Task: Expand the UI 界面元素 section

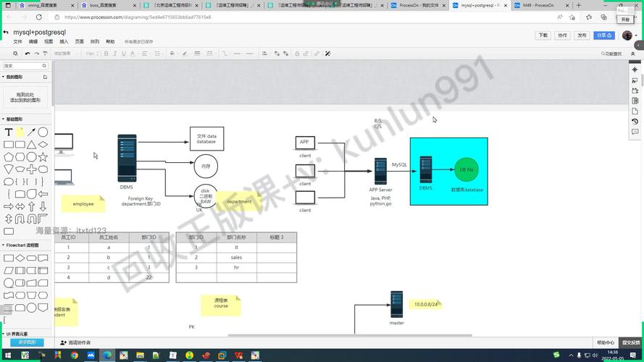Action: 4,334
